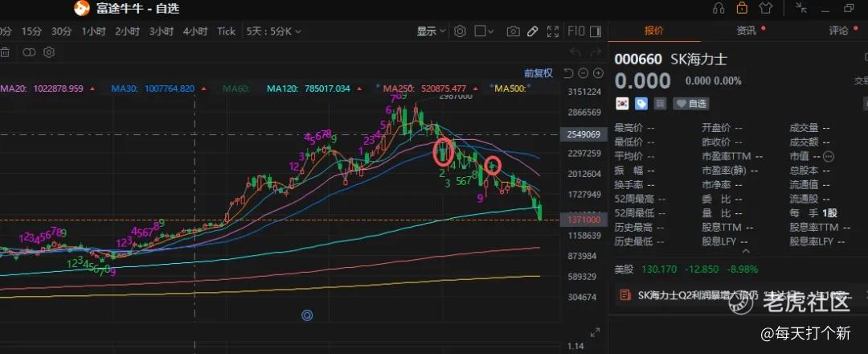Select the 30分 timeframe
868x354 pixels.
tap(61, 31)
